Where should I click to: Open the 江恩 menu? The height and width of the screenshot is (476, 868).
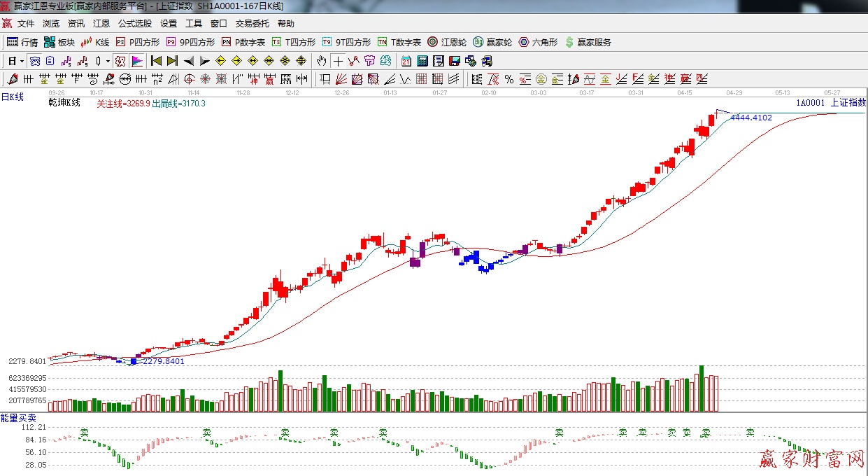(x=101, y=23)
